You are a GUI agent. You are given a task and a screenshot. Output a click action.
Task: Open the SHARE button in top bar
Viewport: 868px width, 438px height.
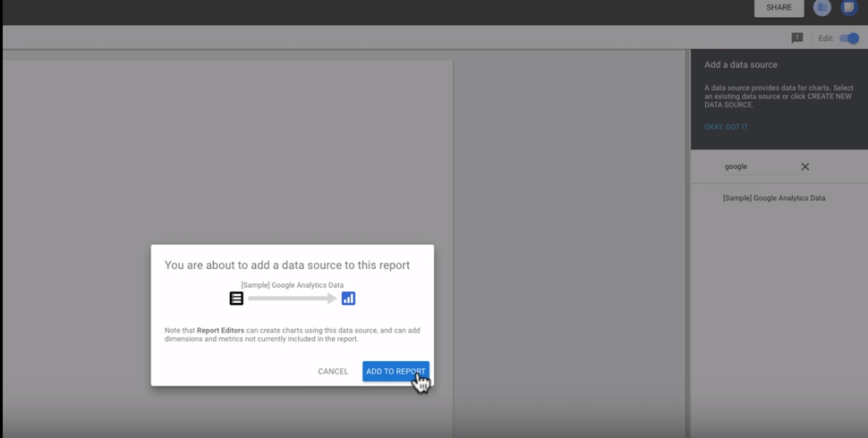[x=779, y=8]
